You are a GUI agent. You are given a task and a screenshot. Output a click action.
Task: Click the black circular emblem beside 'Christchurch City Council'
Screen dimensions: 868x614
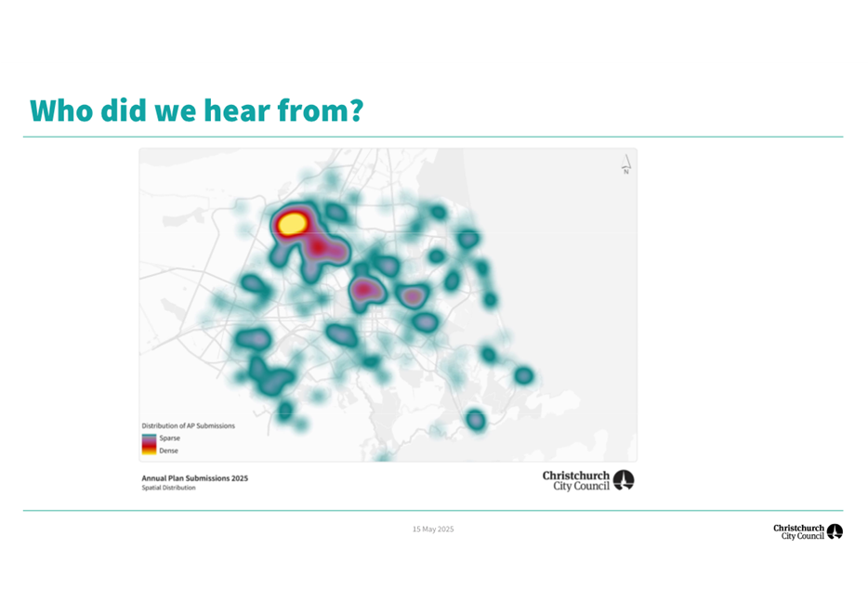(x=625, y=480)
